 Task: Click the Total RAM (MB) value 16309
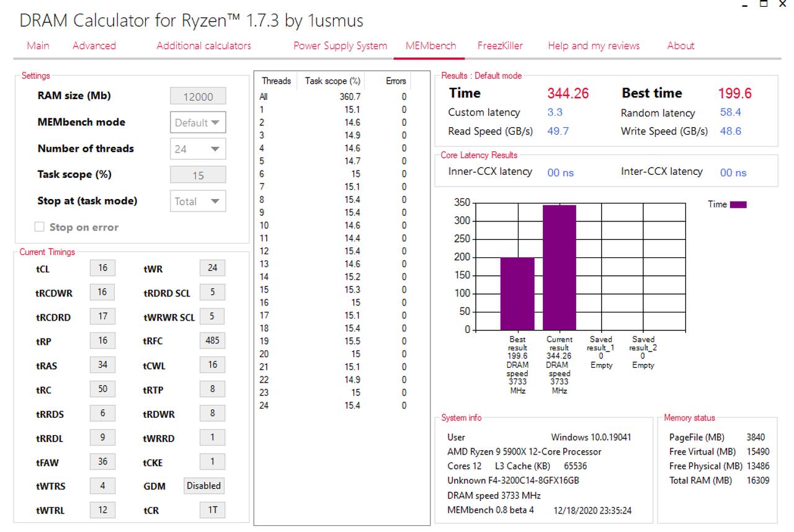[758, 481]
